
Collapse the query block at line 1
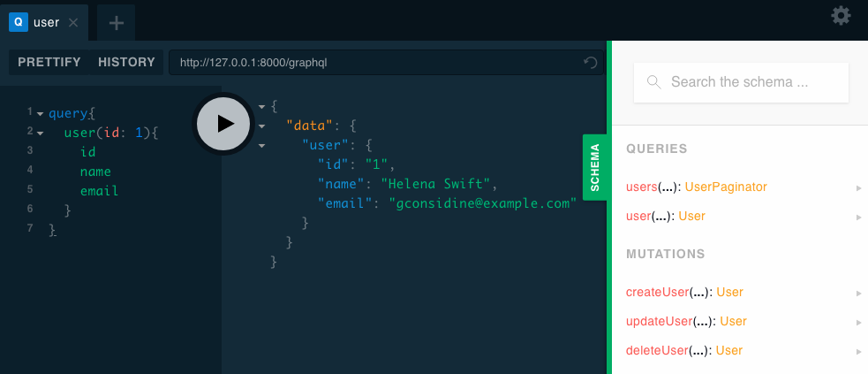coord(40,113)
